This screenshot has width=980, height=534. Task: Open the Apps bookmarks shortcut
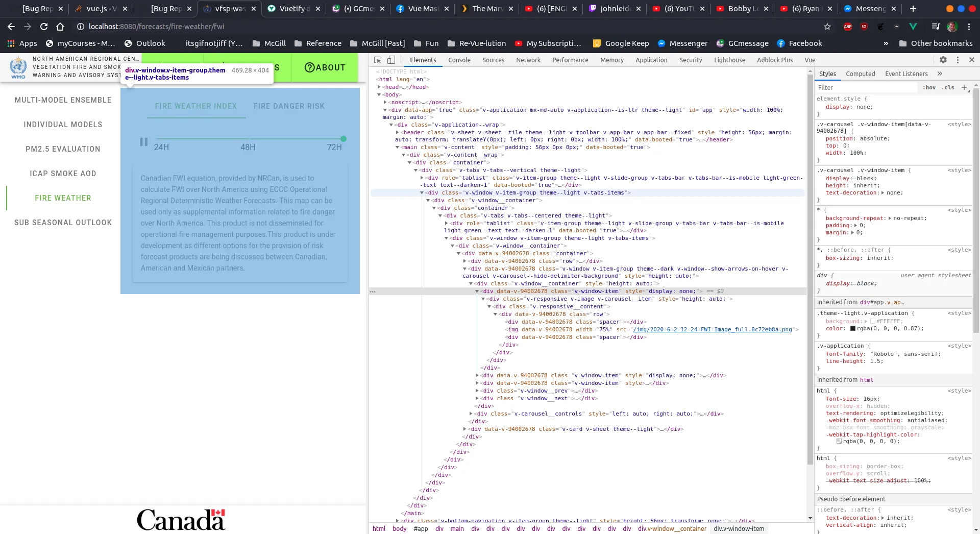coord(22,43)
